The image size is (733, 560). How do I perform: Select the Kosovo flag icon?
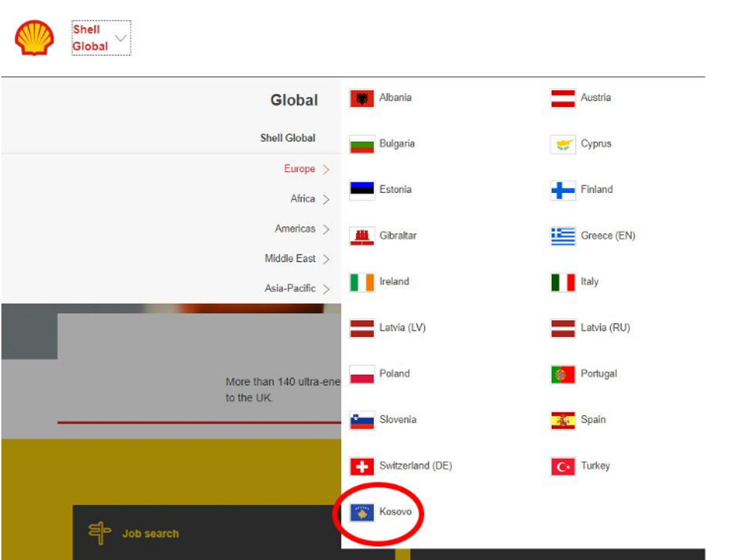pyautogui.click(x=362, y=513)
